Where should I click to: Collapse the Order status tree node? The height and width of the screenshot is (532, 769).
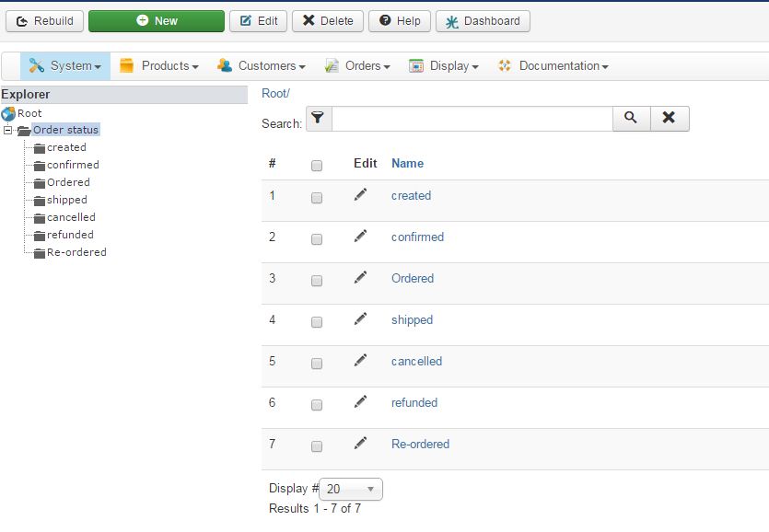click(x=7, y=131)
